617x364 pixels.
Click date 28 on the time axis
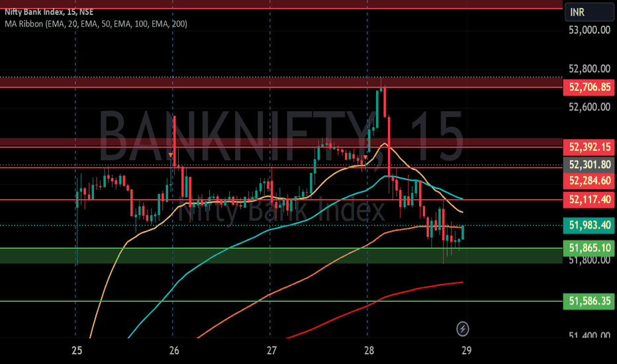369,350
